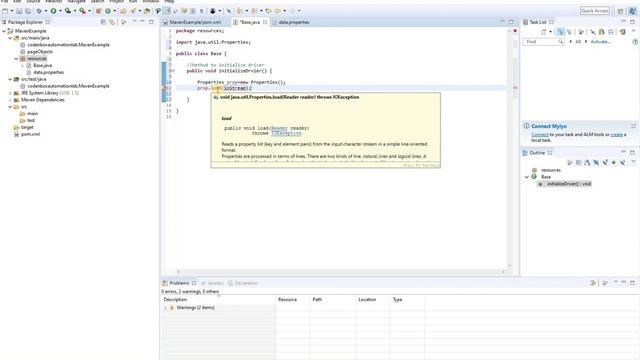This screenshot has width=640, height=360.
Task: Click the editor horizontal scrollbar
Action: coord(340,271)
